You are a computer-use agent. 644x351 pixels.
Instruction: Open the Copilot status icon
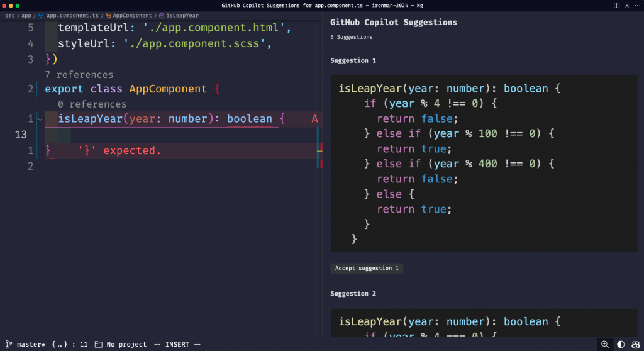tap(635, 345)
